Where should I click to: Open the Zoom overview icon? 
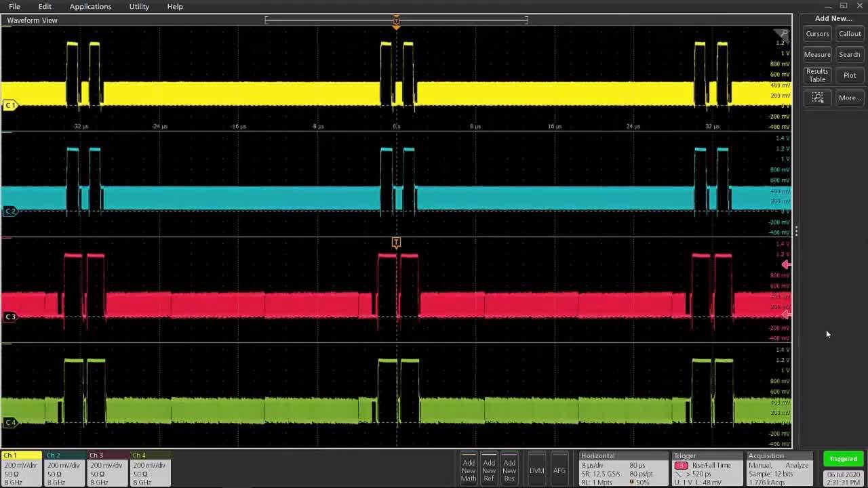pos(817,98)
